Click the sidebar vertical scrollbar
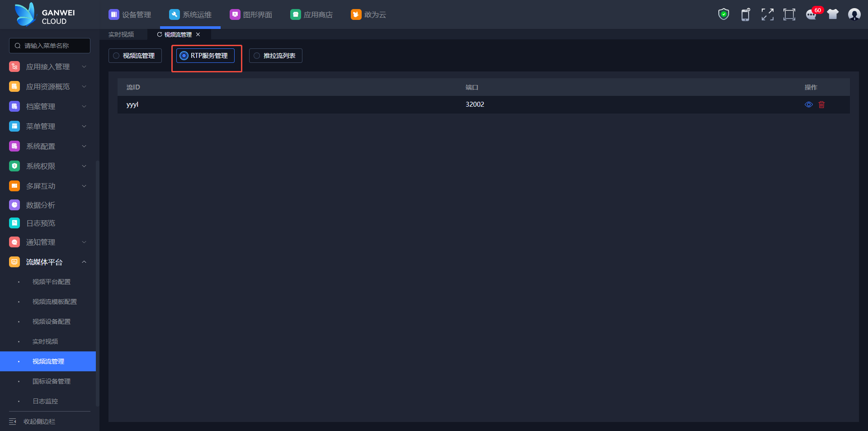The image size is (868, 431). pos(97,284)
